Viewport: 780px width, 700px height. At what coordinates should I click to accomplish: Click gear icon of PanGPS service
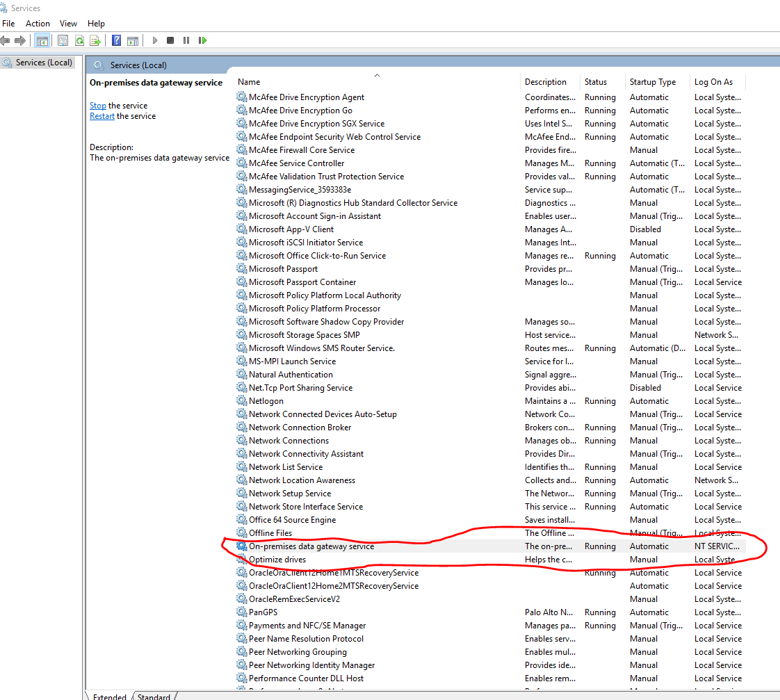[x=242, y=612]
